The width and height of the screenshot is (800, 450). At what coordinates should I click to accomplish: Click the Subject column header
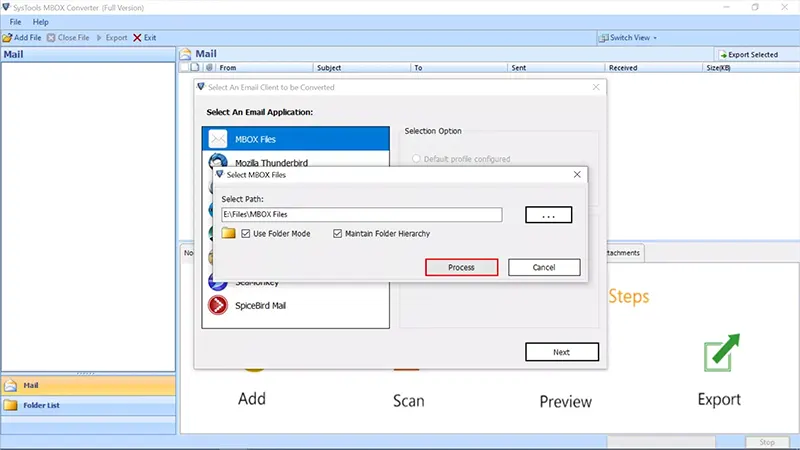pos(362,67)
